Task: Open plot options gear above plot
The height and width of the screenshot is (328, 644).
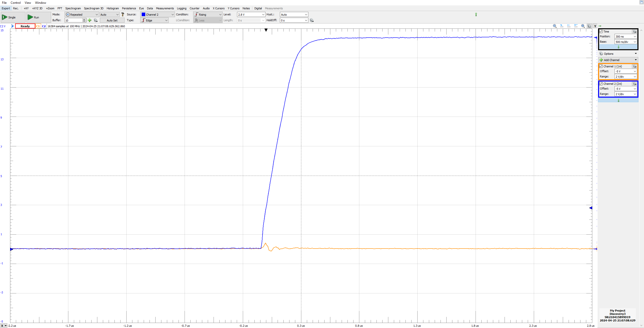Action: [x=589, y=26]
